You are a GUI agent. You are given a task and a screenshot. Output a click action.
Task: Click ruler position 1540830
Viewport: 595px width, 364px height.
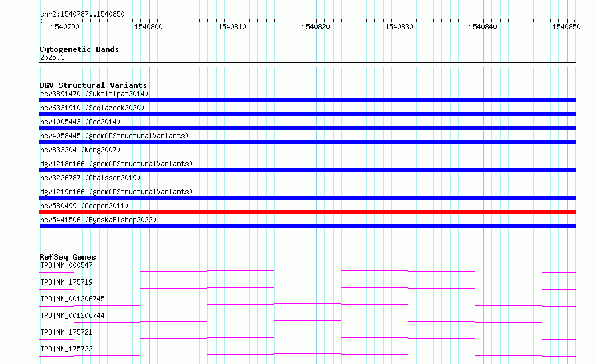pos(399,27)
